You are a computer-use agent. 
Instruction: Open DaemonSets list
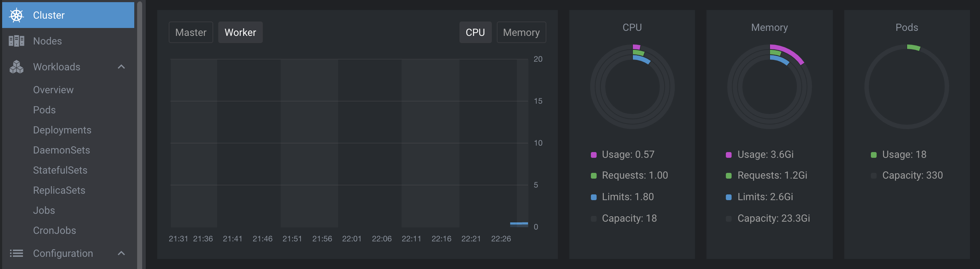[x=62, y=150]
